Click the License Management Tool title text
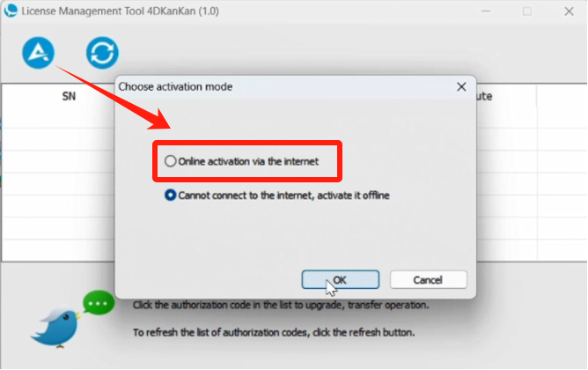The image size is (588, 370). (x=120, y=11)
